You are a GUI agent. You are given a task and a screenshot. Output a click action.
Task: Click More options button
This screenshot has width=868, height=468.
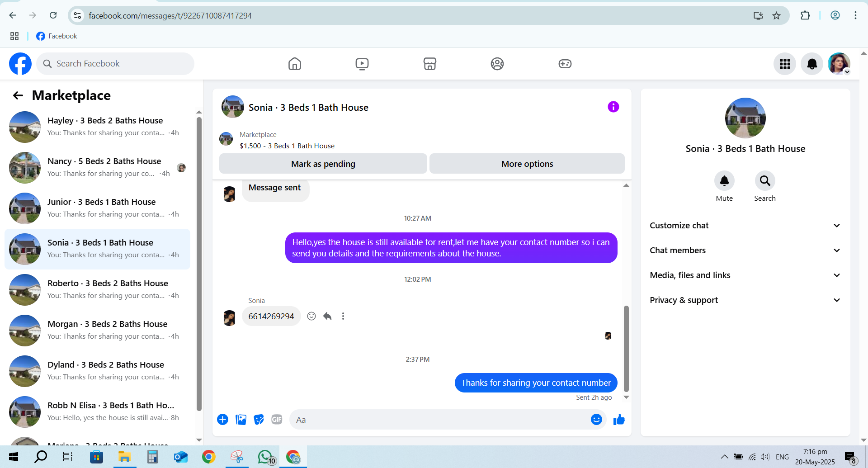coord(527,164)
